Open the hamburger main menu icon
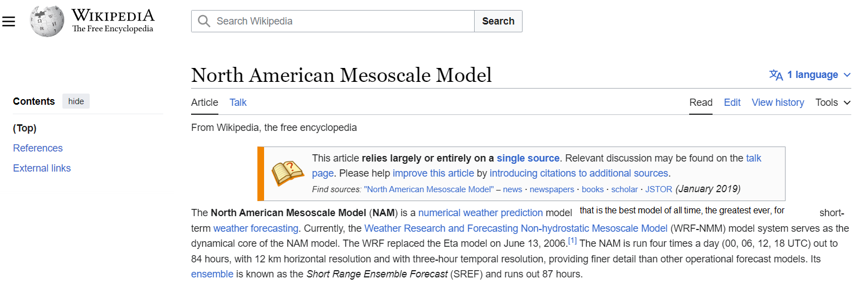This screenshot has width=868, height=288. [x=8, y=22]
